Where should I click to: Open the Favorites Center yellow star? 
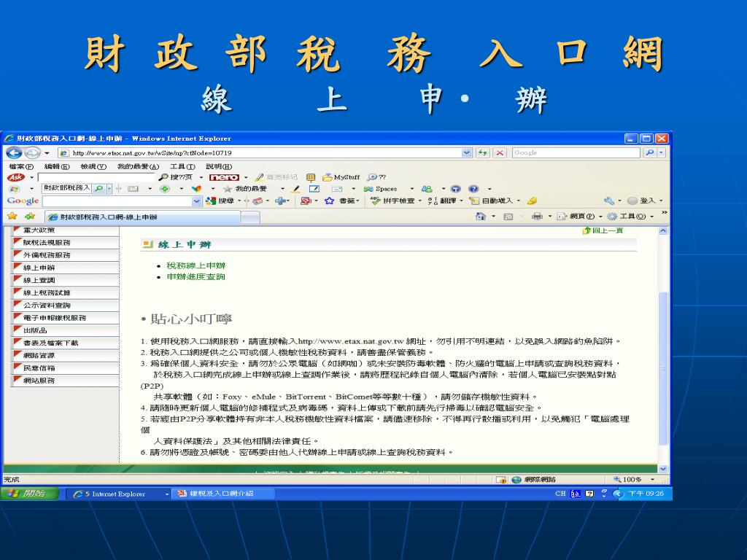click(12, 216)
